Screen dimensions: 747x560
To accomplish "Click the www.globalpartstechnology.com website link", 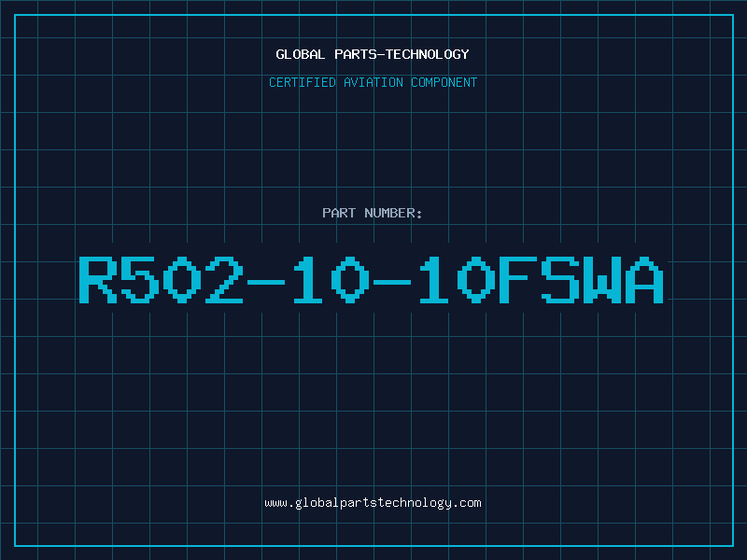I will [x=373, y=503].
